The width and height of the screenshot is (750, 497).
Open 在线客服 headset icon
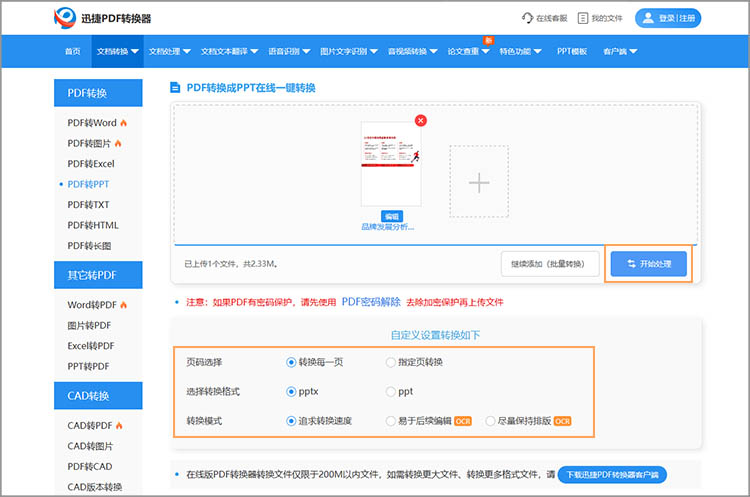[x=528, y=18]
